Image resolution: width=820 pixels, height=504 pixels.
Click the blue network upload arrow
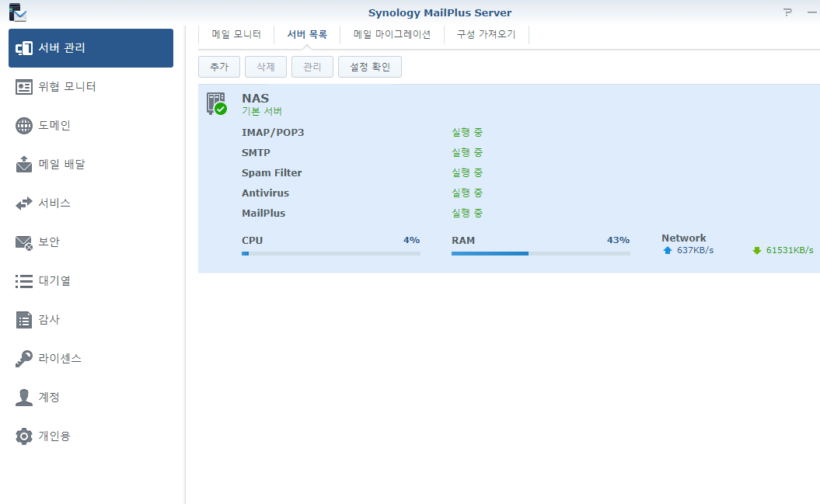point(668,250)
